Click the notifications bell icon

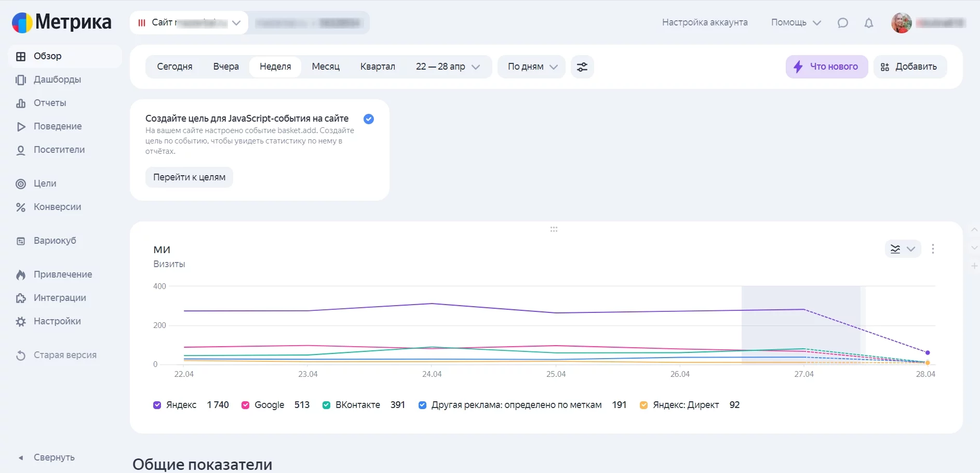coord(868,23)
